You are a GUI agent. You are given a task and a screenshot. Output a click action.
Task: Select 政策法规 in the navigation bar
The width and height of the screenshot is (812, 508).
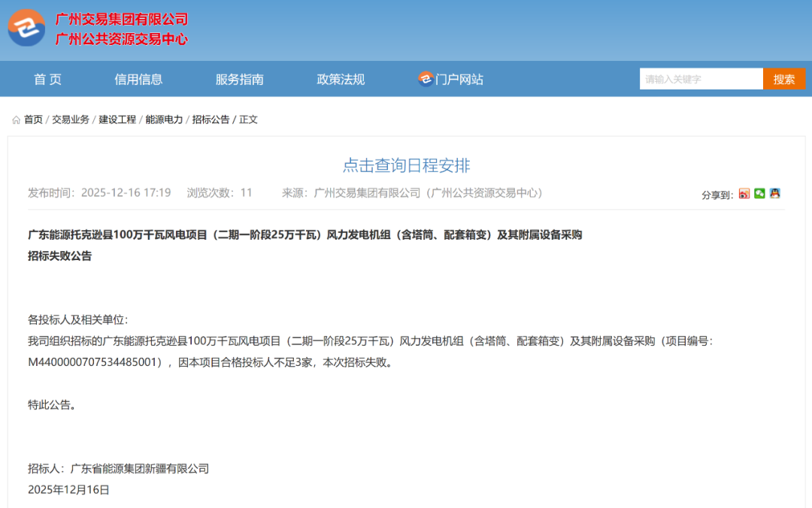[341, 80]
